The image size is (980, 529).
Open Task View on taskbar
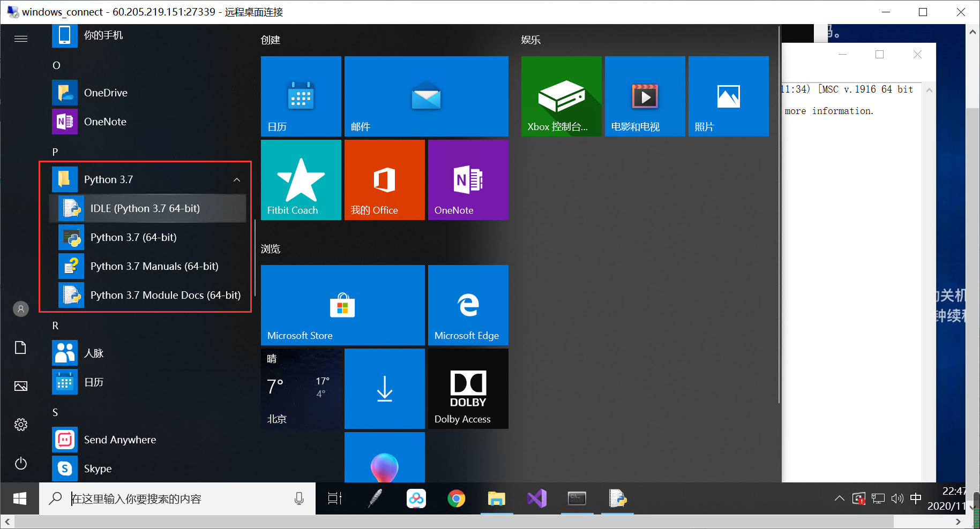[x=335, y=498]
